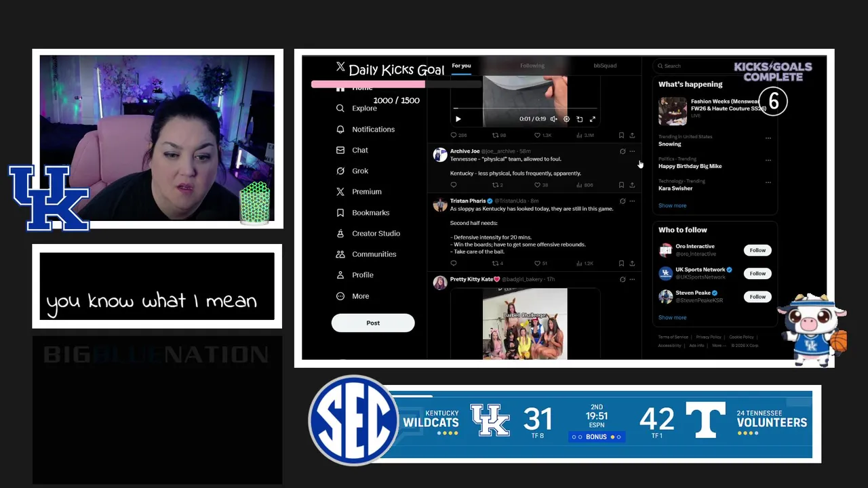Reply to the video post with 286 replies
868x488 pixels.
click(x=458, y=136)
